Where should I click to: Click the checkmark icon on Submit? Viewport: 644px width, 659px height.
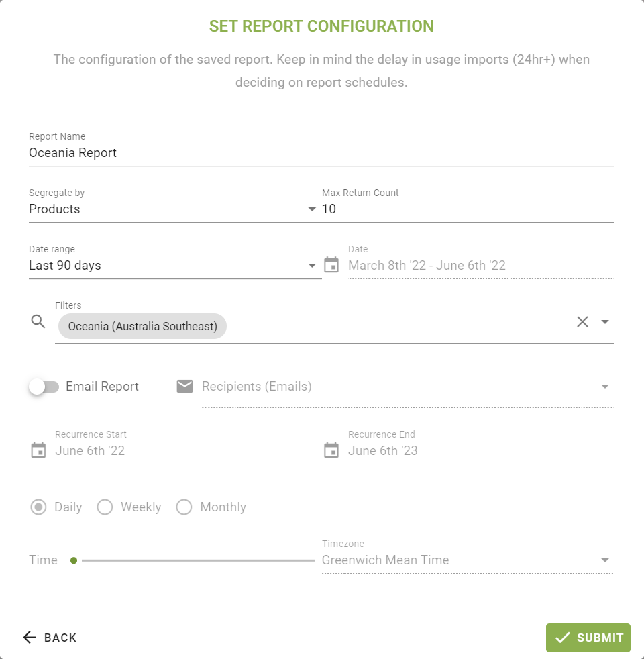coord(563,638)
